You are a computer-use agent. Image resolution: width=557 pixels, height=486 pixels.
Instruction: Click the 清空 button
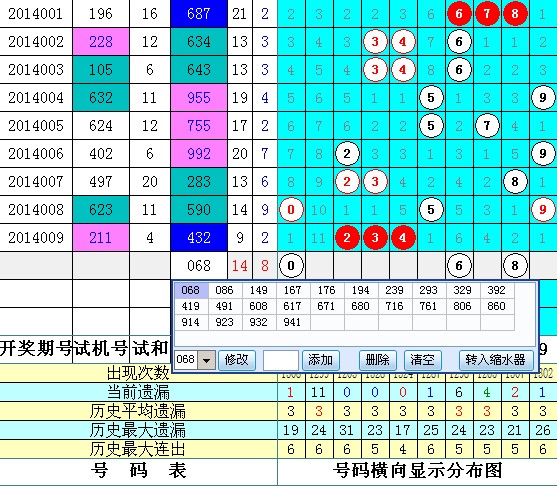pos(423,360)
